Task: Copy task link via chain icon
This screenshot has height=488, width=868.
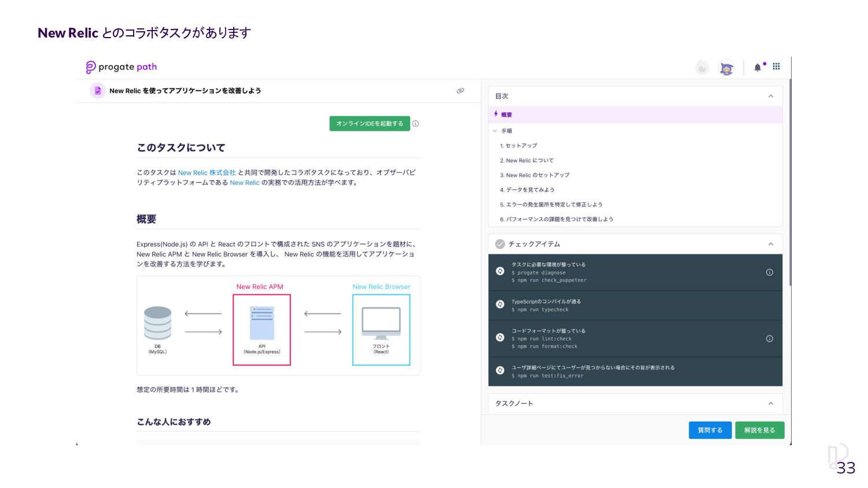Action: pyautogui.click(x=460, y=91)
